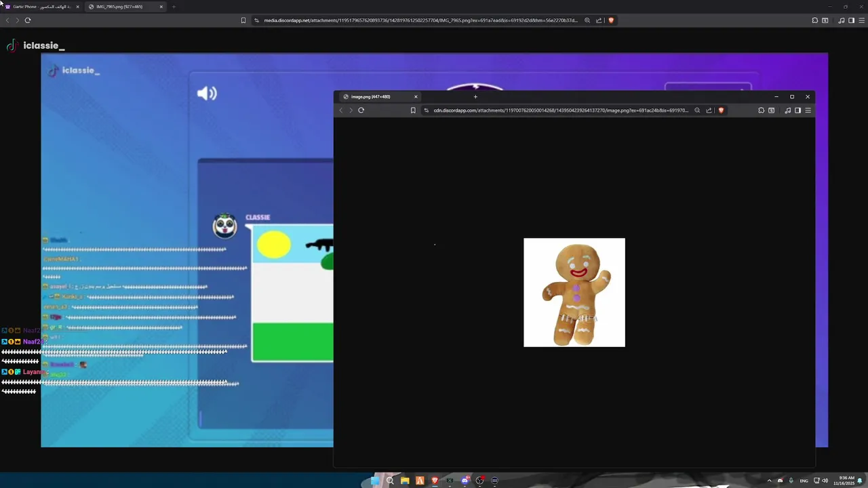Open the main menu of back browser window

click(861, 20)
